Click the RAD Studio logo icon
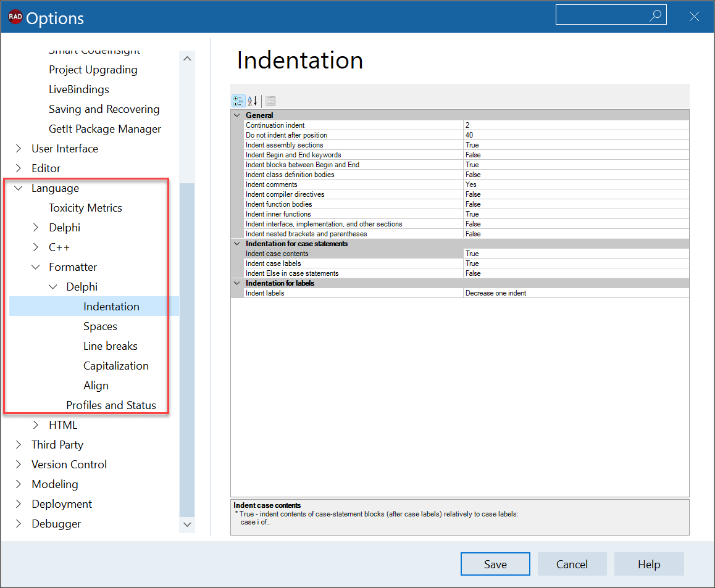The image size is (715, 588). pyautogui.click(x=15, y=18)
